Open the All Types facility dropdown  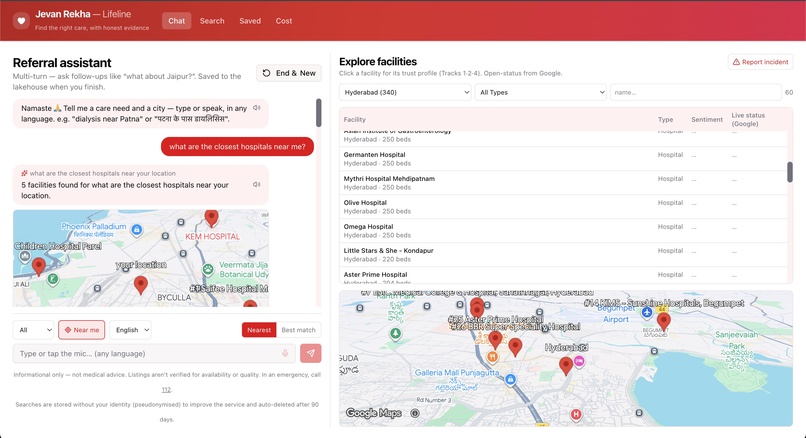(x=541, y=93)
